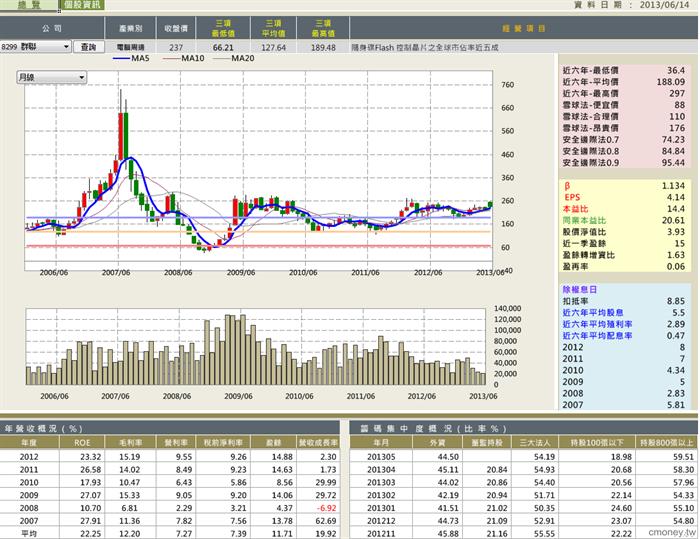Click 近六年-最低價 value 36.4
The width and height of the screenshot is (700, 539).
point(676,70)
